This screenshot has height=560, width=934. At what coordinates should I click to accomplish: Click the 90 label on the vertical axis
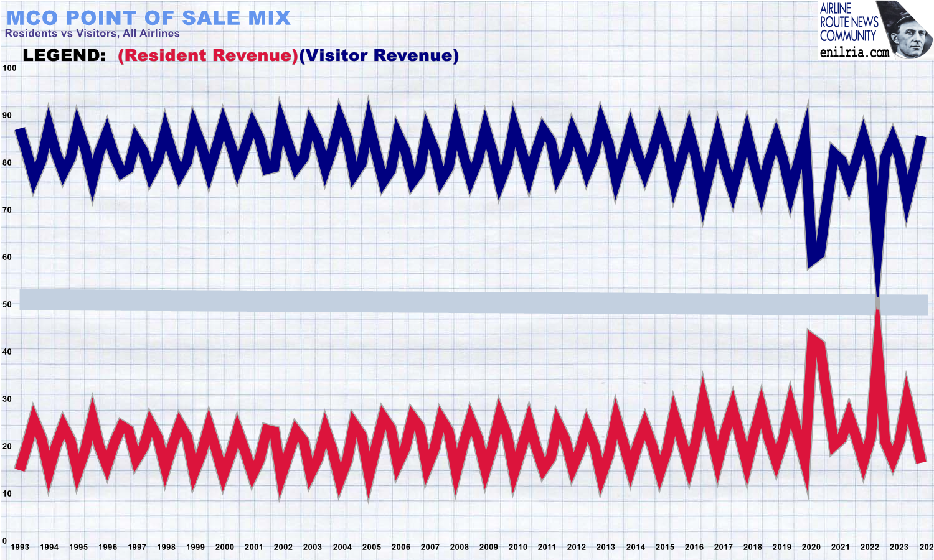coord(7,115)
